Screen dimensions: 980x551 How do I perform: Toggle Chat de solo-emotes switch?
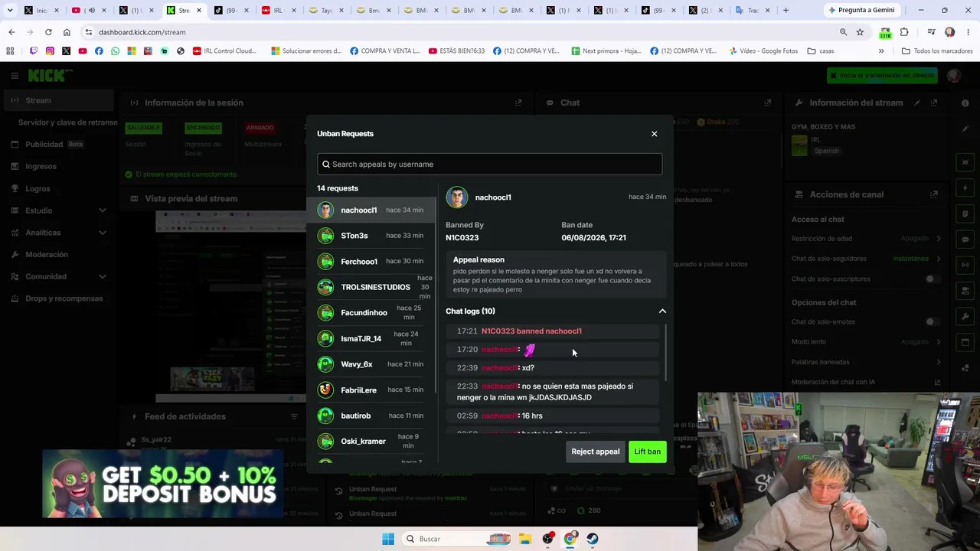(x=933, y=322)
